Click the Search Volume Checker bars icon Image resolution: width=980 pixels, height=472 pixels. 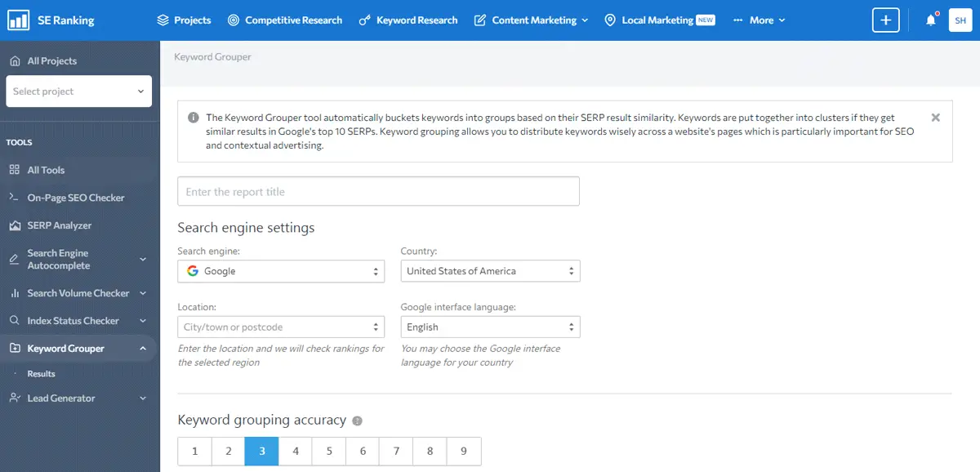14,293
